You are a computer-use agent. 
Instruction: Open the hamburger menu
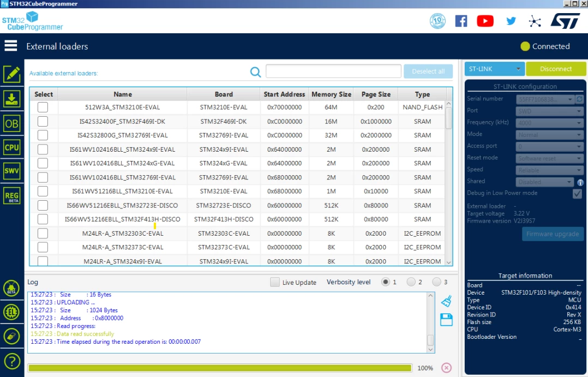point(11,46)
